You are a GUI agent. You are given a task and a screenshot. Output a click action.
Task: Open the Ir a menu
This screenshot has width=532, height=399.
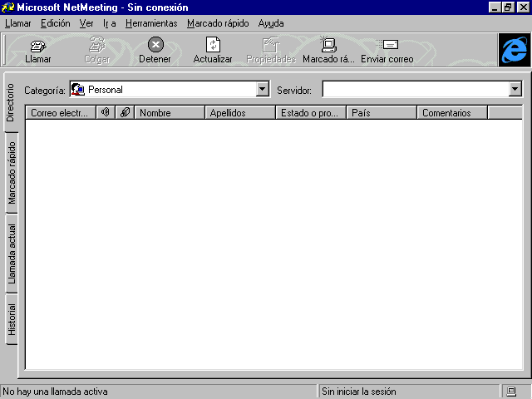109,23
